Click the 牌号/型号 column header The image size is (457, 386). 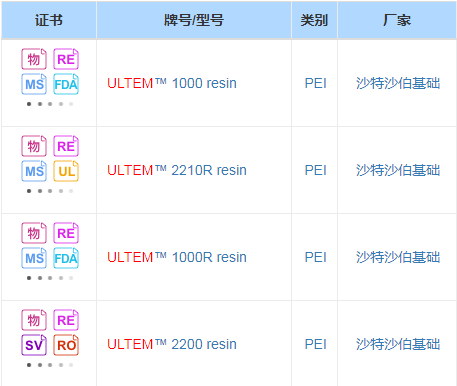(x=194, y=20)
